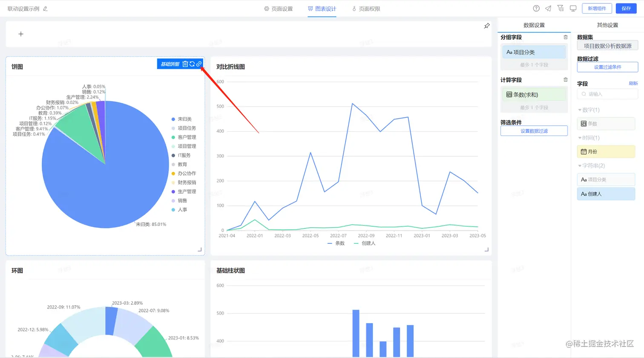The image size is (644, 358).
Task: Open the 其他设置 panel tab
Action: 607,25
